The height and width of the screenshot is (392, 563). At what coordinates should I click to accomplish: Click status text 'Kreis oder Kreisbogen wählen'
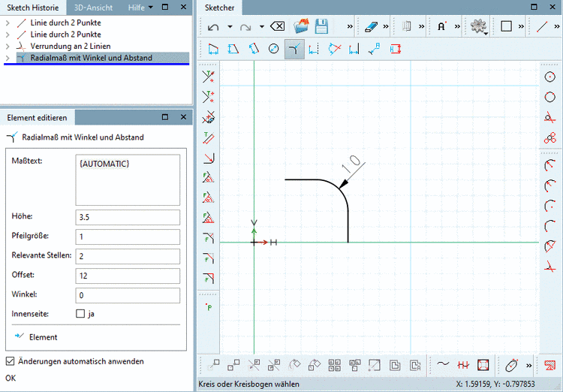248,384
